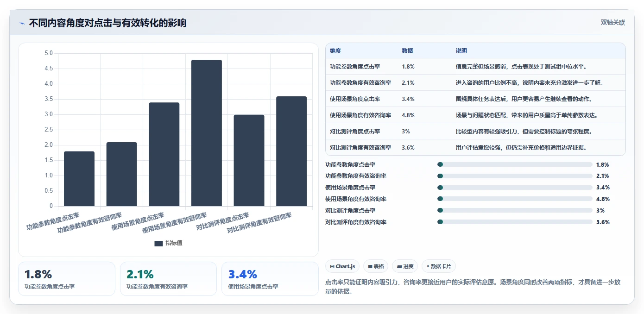Click the 数据 column header
644x314 pixels.
click(407, 51)
